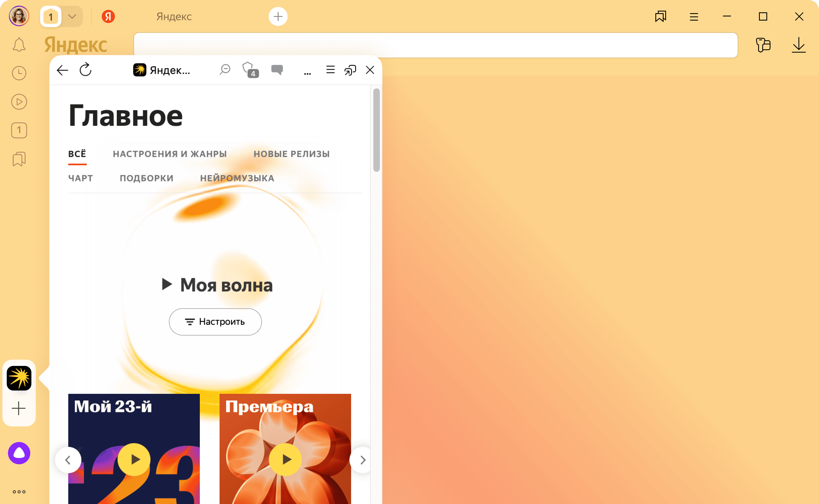Play the Премьера playlist
Image resolution: width=819 pixels, height=504 pixels.
point(285,459)
